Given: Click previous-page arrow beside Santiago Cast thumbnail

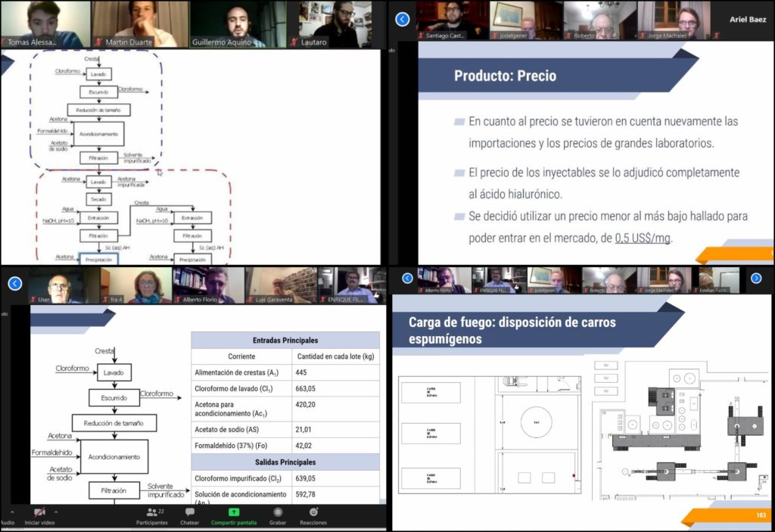Looking at the screenshot, I should [402, 19].
